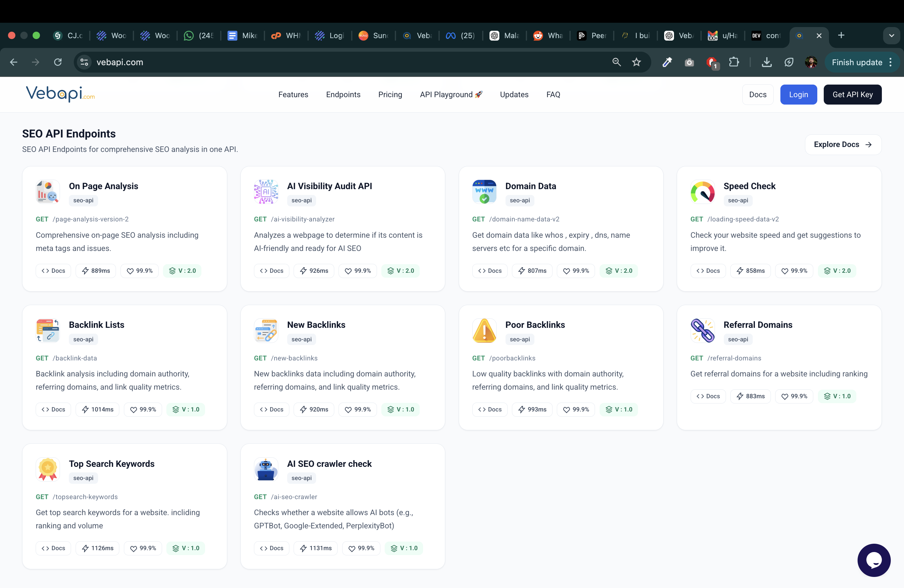The width and height of the screenshot is (904, 588).
Task: Open Docs for the New Backlinks endpoint
Action: tap(271, 409)
